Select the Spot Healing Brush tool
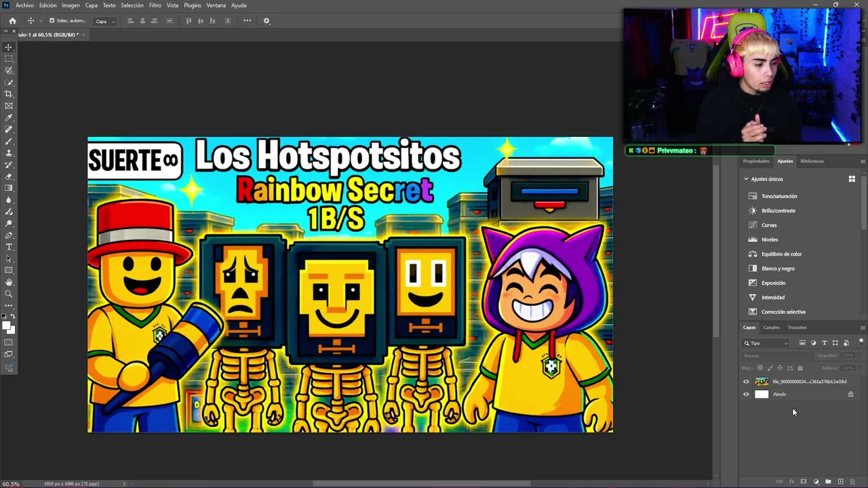The height and width of the screenshot is (488, 868). point(9,129)
